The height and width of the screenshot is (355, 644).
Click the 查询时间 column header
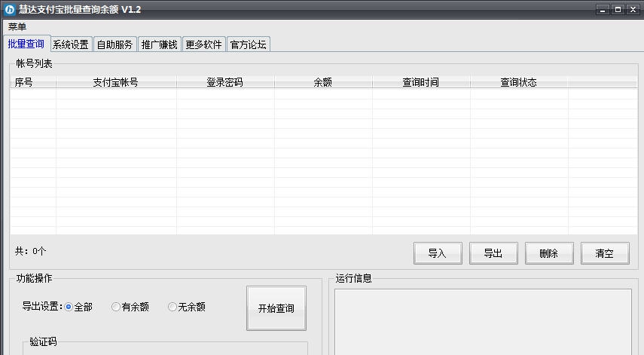coord(421,82)
